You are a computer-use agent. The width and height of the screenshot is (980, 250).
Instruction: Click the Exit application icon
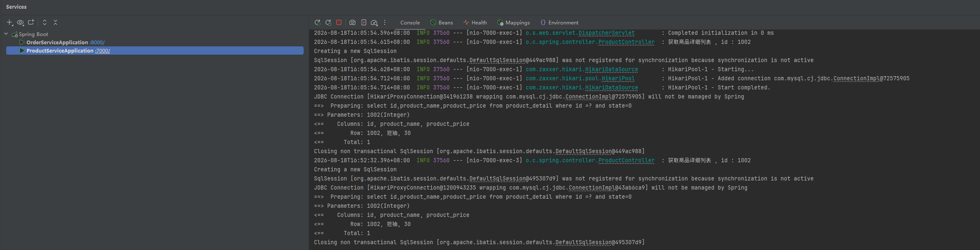coord(363,22)
